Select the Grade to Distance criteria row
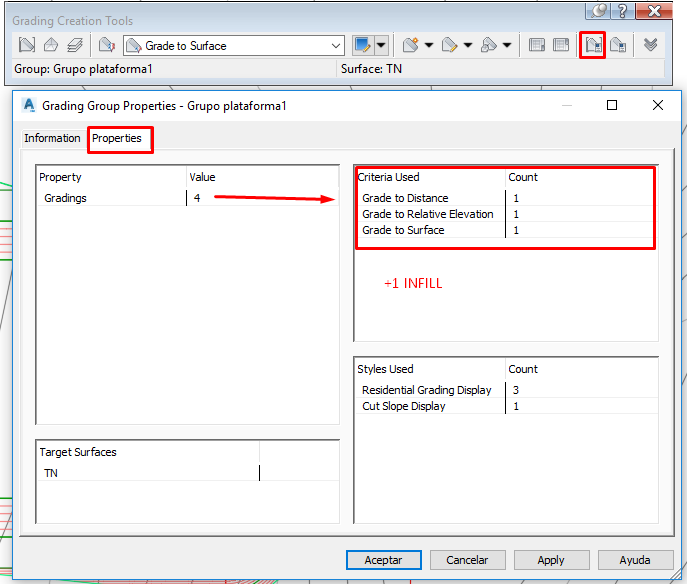 pos(506,198)
